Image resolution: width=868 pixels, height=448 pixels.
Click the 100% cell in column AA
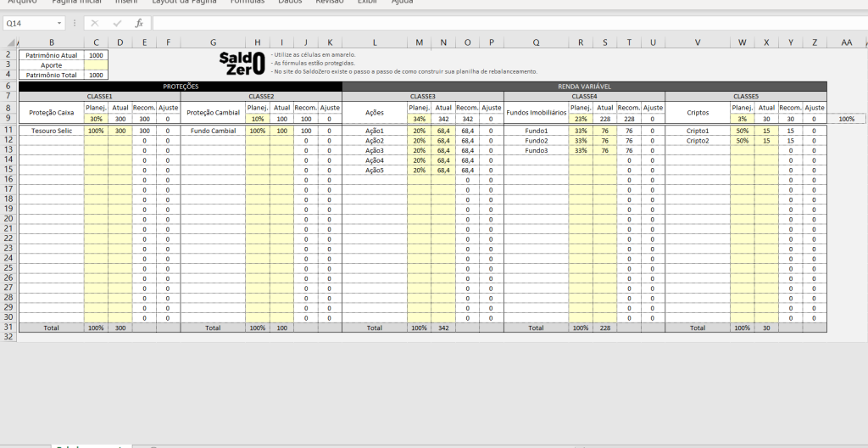[847, 119]
